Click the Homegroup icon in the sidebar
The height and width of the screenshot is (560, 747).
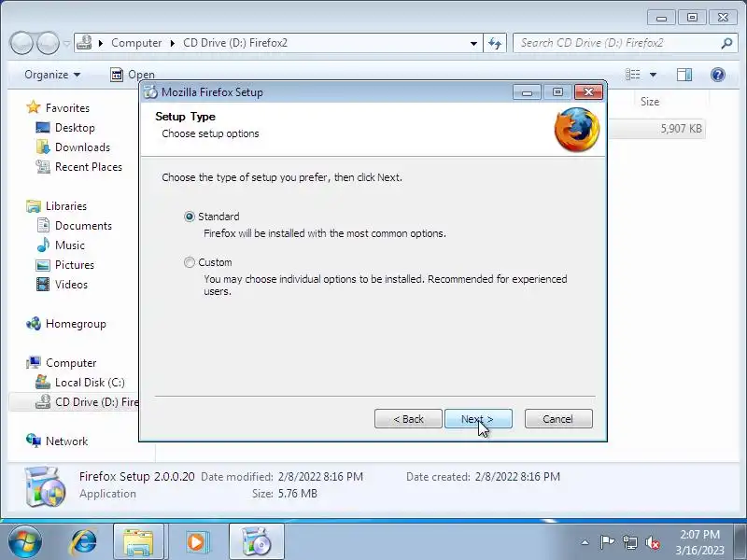(x=34, y=324)
